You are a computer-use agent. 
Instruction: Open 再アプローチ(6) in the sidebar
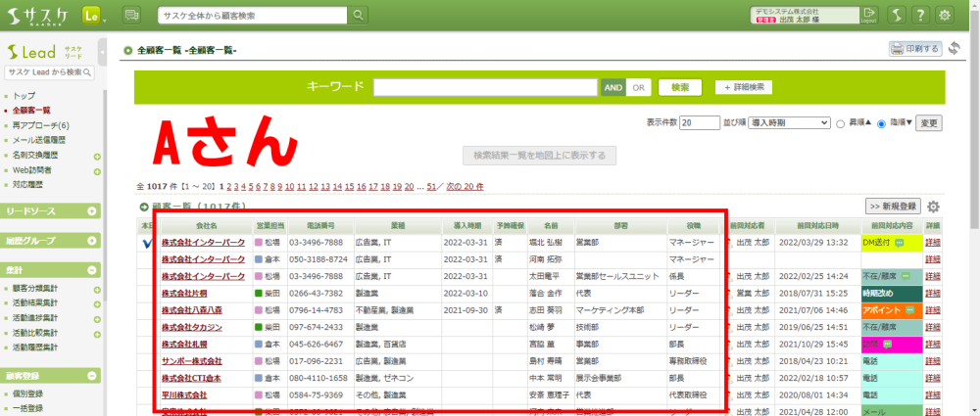point(41,125)
